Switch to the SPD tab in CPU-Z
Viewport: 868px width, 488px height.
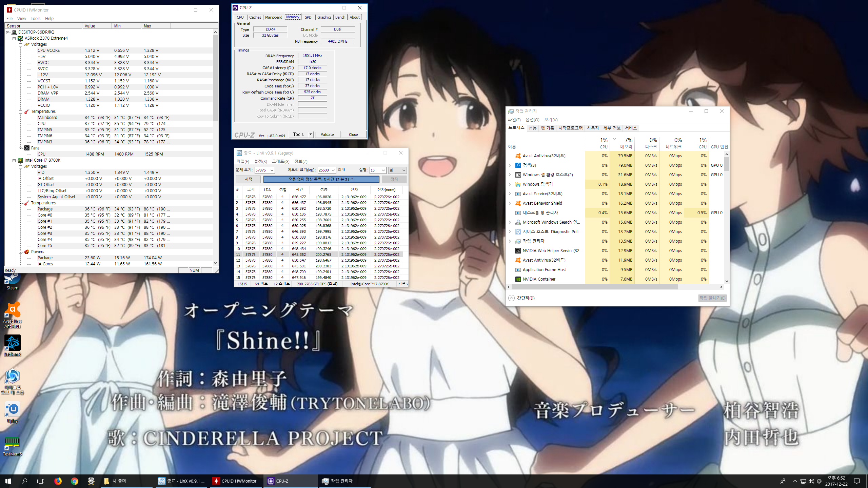click(x=308, y=17)
